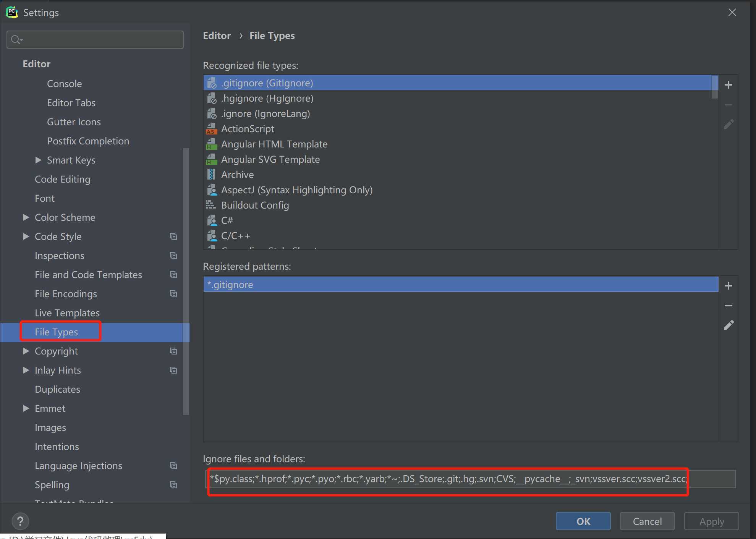Open the help question mark button
This screenshot has width=756, height=539.
20,521
